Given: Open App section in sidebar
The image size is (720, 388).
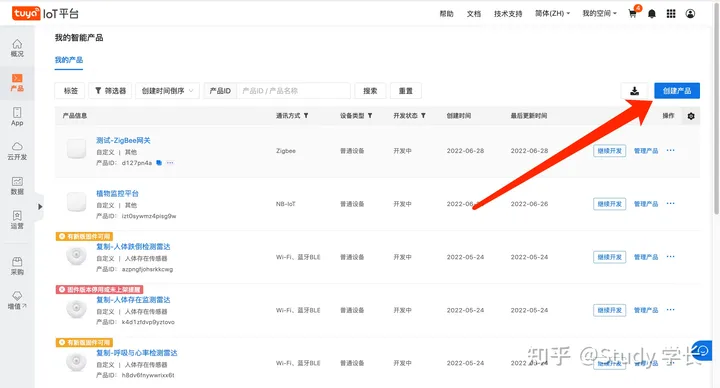Looking at the screenshot, I should pyautogui.click(x=17, y=117).
